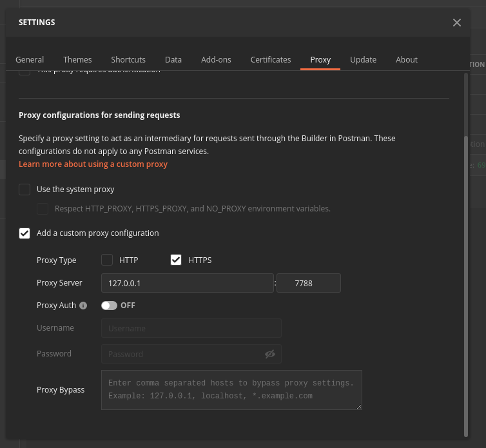Open the Certificates tab
The image size is (486, 448).
(x=271, y=59)
